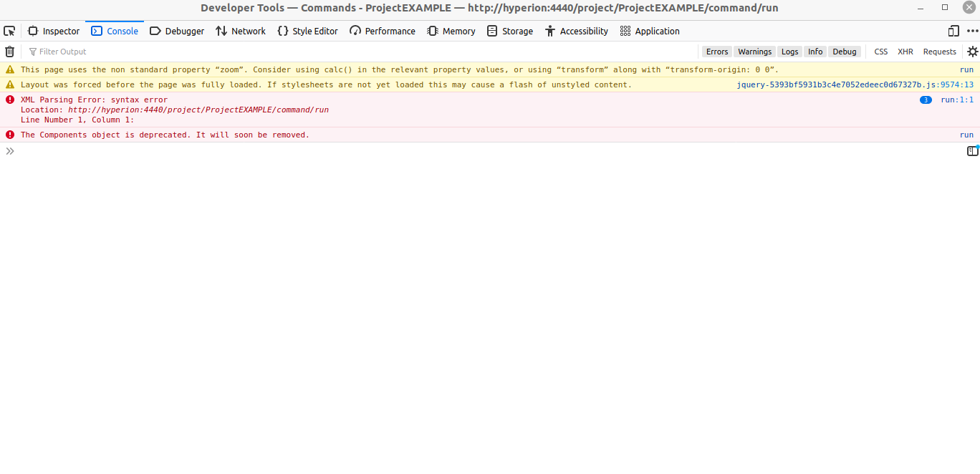Open the devtools meatball menu
Screen dimensions: 980x474
click(972, 31)
